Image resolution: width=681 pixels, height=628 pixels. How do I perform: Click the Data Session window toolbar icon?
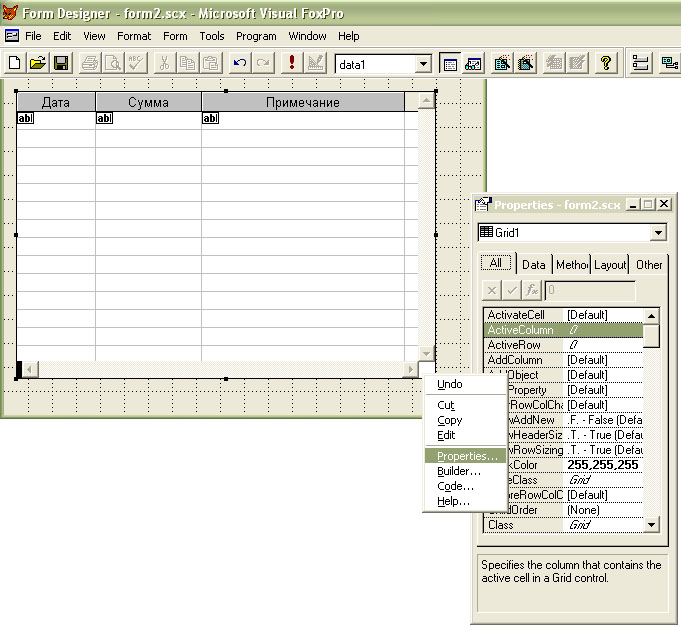coord(473,64)
